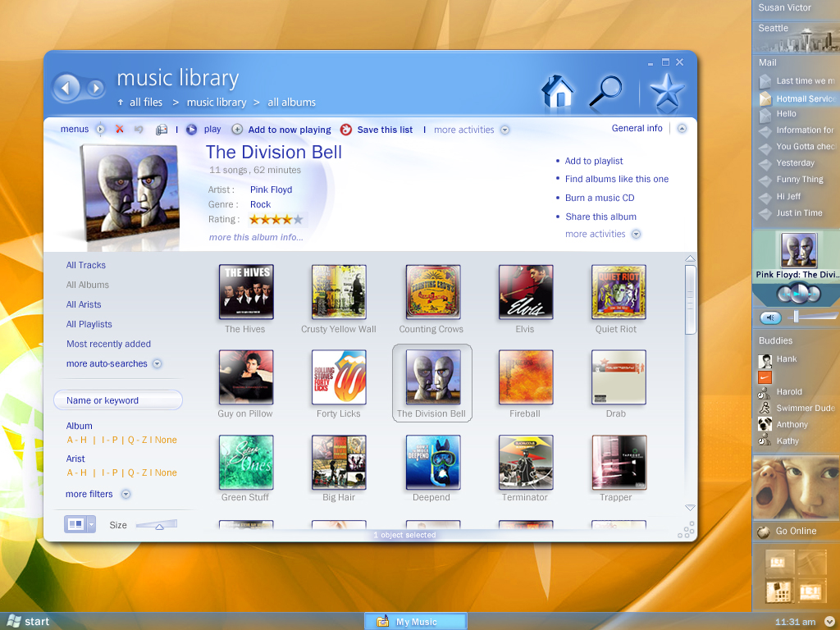Click the properties icon beside the undo arrow
840x630 pixels.
pos(162,130)
